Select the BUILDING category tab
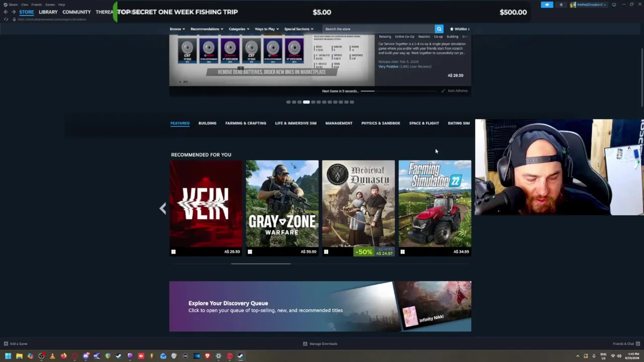Image resolution: width=644 pixels, height=362 pixels. point(207,123)
